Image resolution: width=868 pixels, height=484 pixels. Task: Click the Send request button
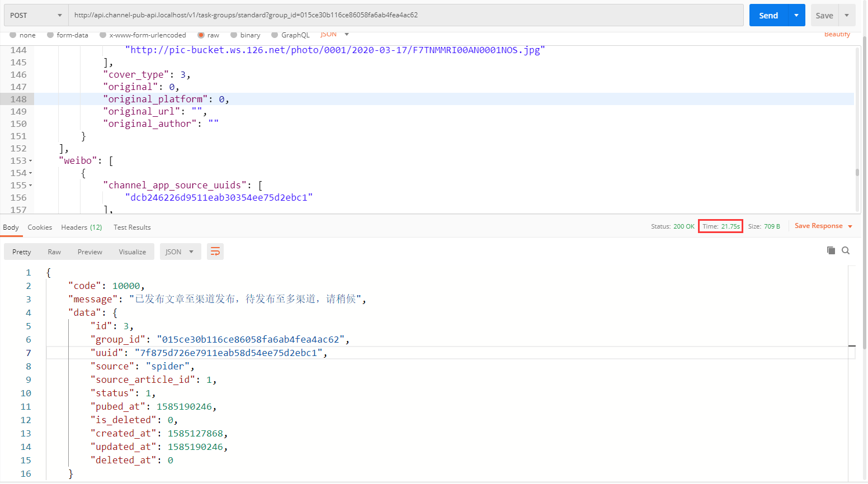point(768,15)
